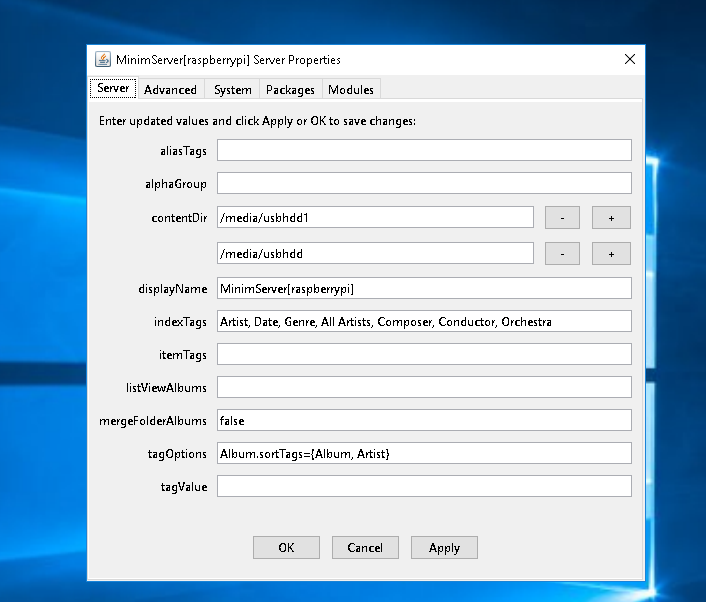Click the aliasTags input field

pyautogui.click(x=425, y=151)
